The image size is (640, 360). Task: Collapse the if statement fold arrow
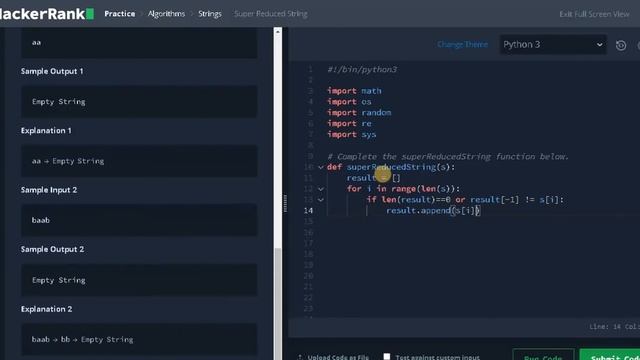[x=321, y=200]
